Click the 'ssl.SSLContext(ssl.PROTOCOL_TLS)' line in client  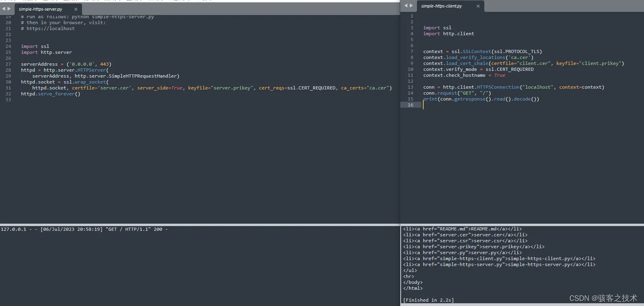[483, 51]
